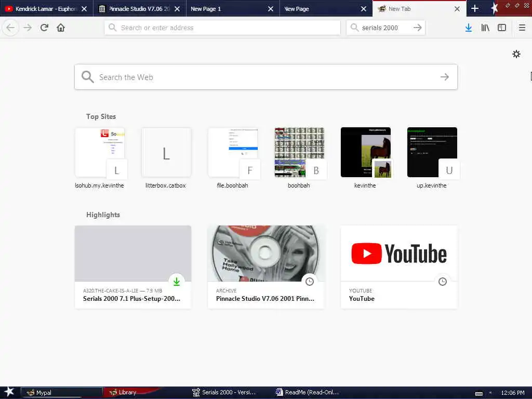Close the New Page 1 tab

[270, 9]
